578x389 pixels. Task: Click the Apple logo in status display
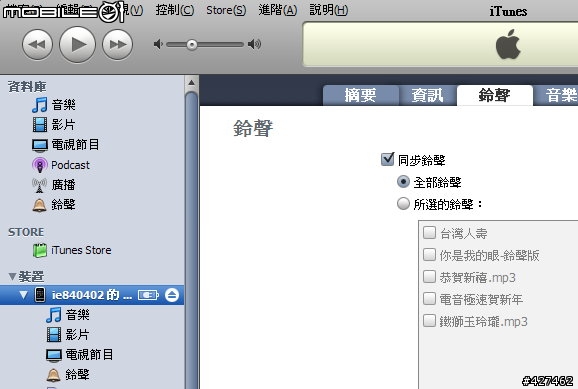coord(508,45)
